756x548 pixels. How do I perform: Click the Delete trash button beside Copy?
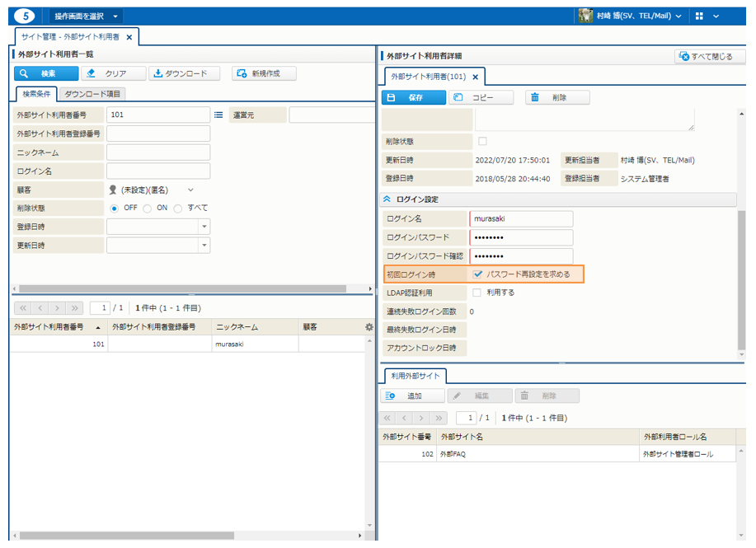tap(557, 97)
